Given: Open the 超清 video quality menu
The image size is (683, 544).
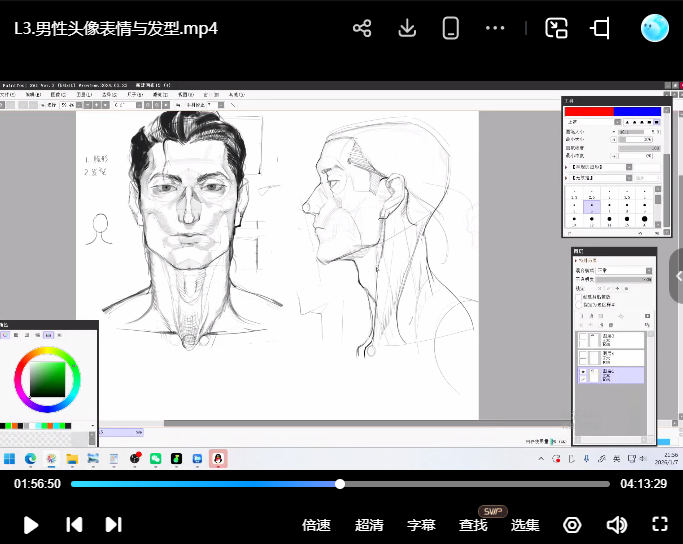Looking at the screenshot, I should [x=369, y=525].
